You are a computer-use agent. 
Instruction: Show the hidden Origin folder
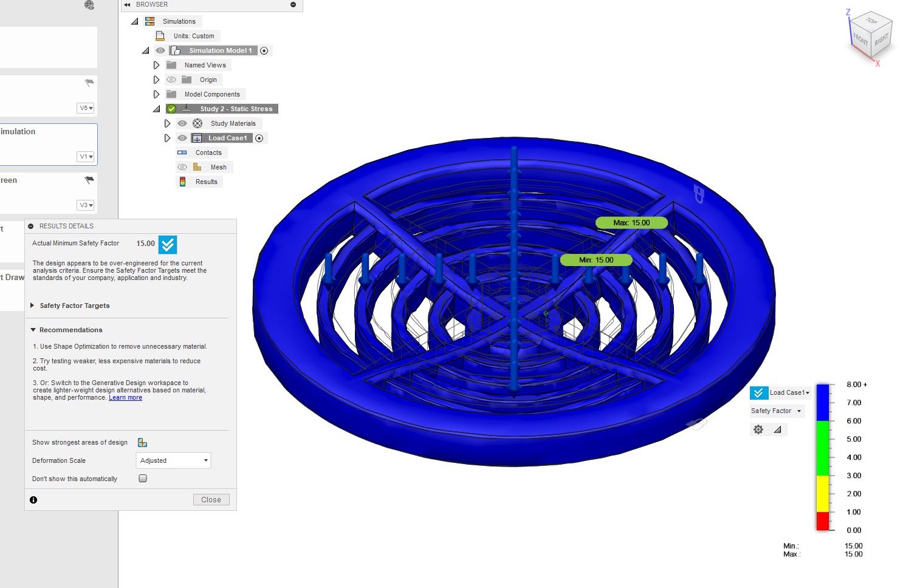coord(171,80)
